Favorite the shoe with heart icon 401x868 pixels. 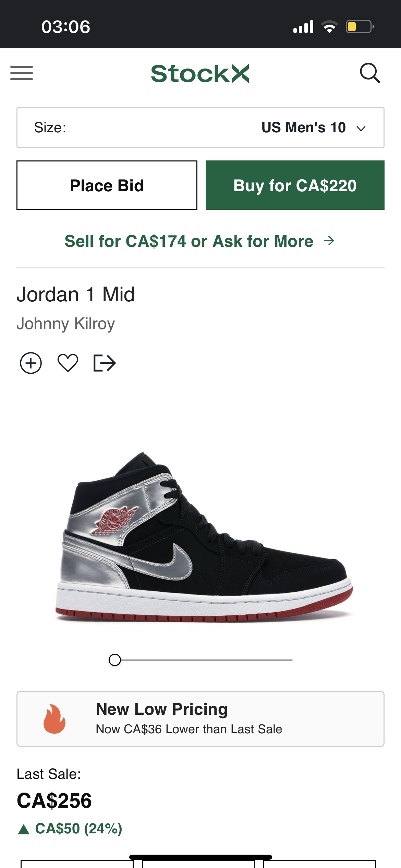click(x=68, y=363)
